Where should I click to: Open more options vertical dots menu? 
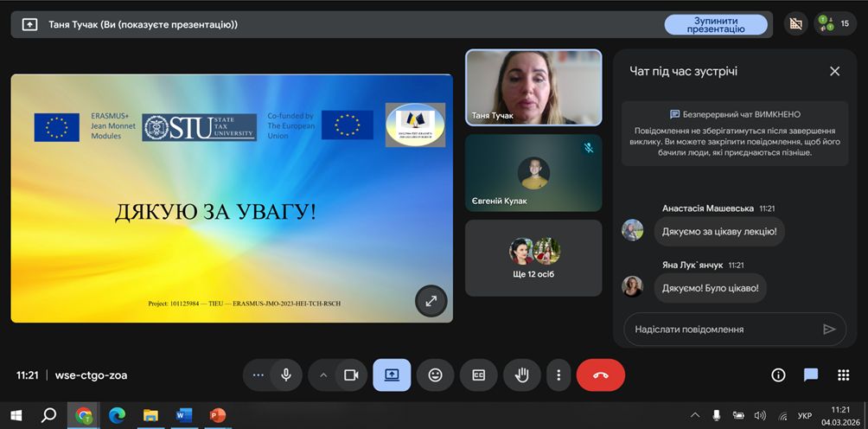(x=558, y=375)
